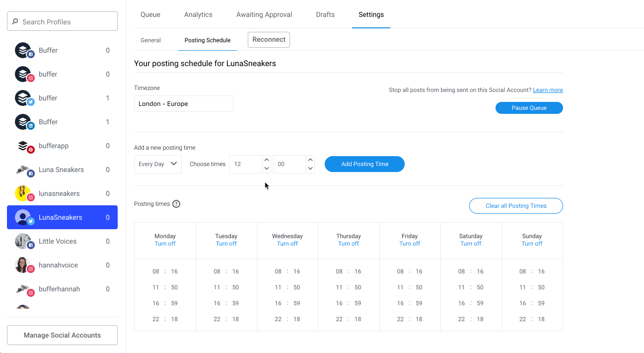Turn off Sunday posting schedule

pyautogui.click(x=532, y=244)
